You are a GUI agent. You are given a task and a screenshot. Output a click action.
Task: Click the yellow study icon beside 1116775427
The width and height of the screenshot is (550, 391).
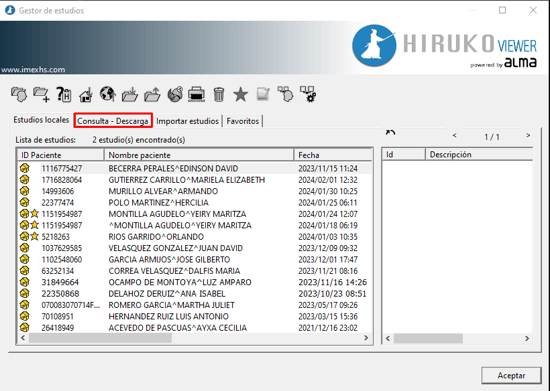pos(24,168)
